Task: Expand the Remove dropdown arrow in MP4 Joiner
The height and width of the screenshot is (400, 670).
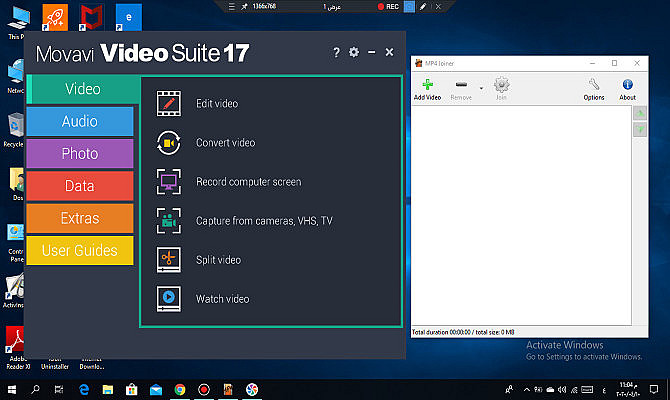Action: coord(481,88)
